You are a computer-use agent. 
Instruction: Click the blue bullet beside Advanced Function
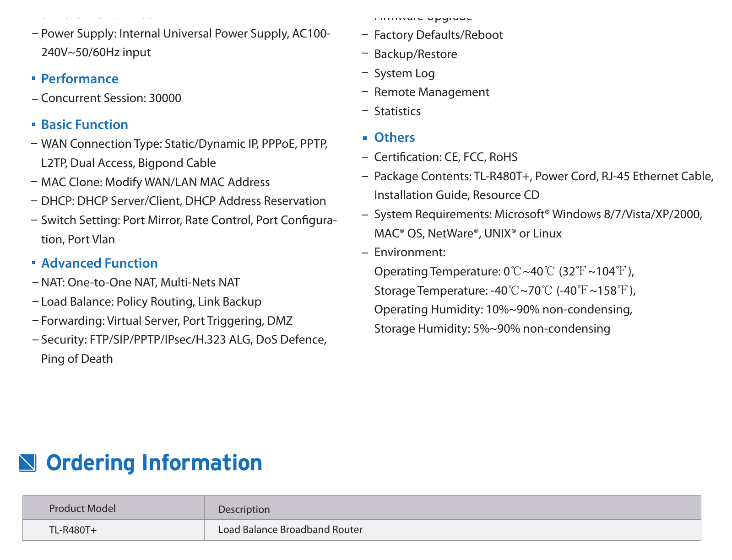[33, 263]
